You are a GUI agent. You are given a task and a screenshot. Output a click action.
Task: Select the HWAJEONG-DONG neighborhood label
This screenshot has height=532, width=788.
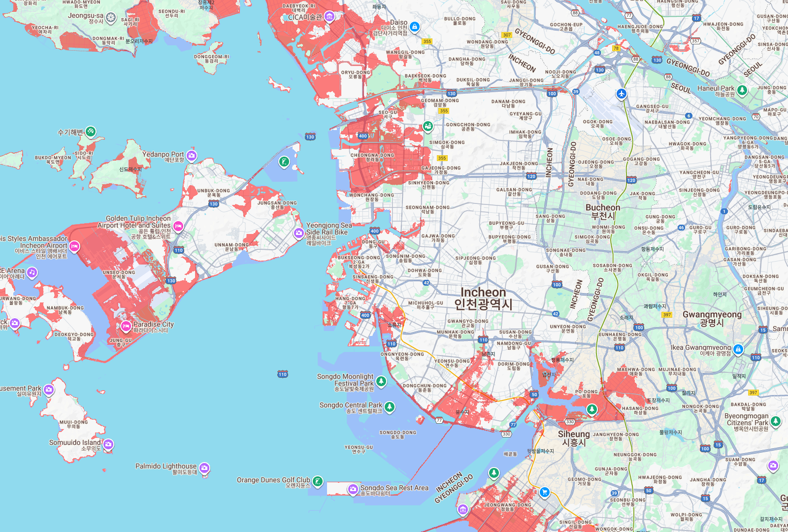pyautogui.click(x=660, y=479)
